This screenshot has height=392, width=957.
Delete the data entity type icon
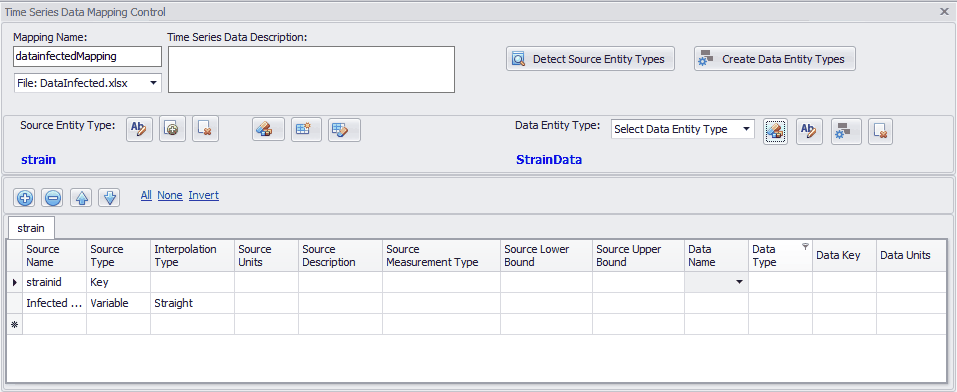point(880,131)
